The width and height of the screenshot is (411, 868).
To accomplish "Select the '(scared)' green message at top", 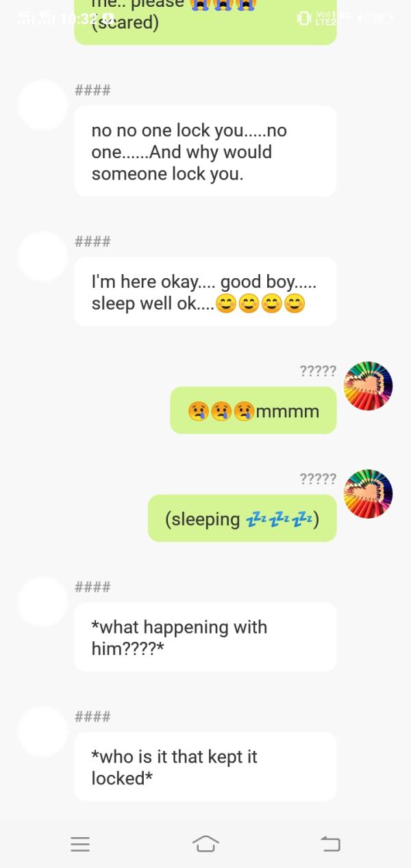I will [x=206, y=22].
